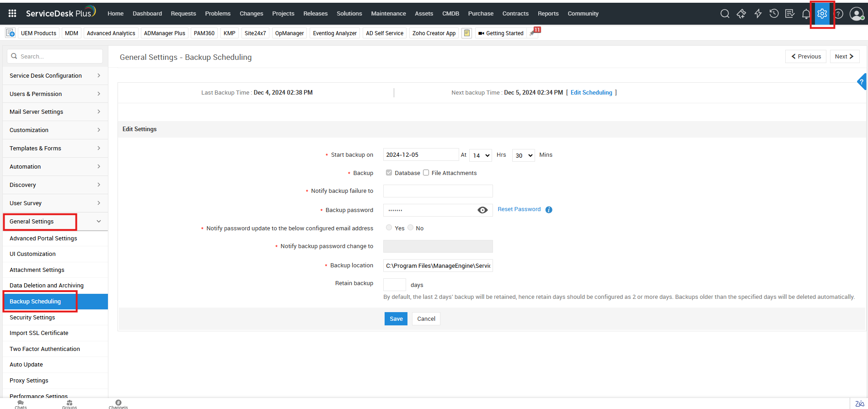Show backup password with eye icon

(482, 210)
